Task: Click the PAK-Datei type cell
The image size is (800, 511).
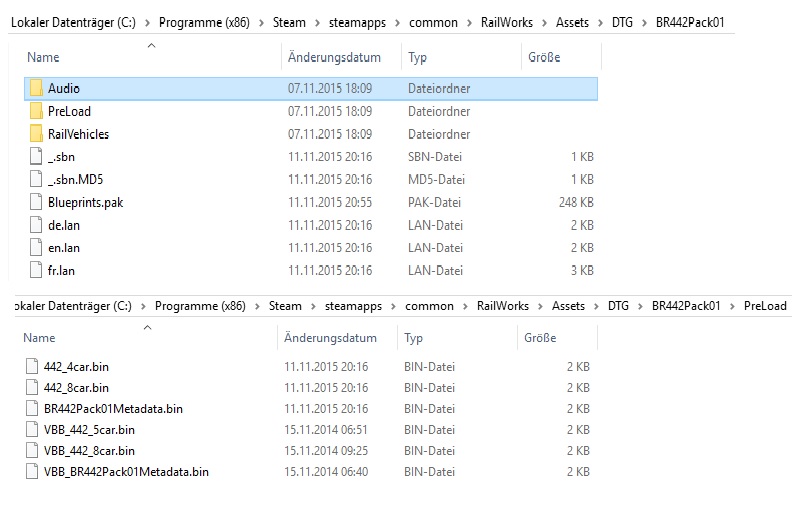Action: (434, 202)
